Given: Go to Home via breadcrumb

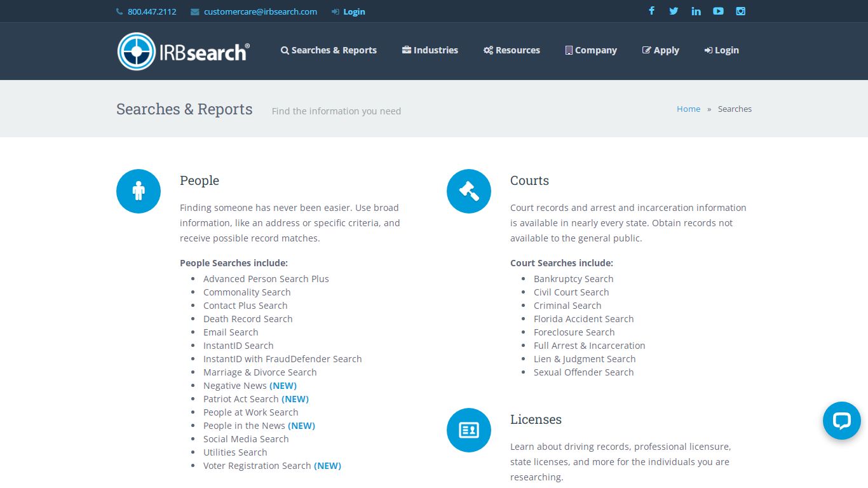Looking at the screenshot, I should [x=688, y=109].
